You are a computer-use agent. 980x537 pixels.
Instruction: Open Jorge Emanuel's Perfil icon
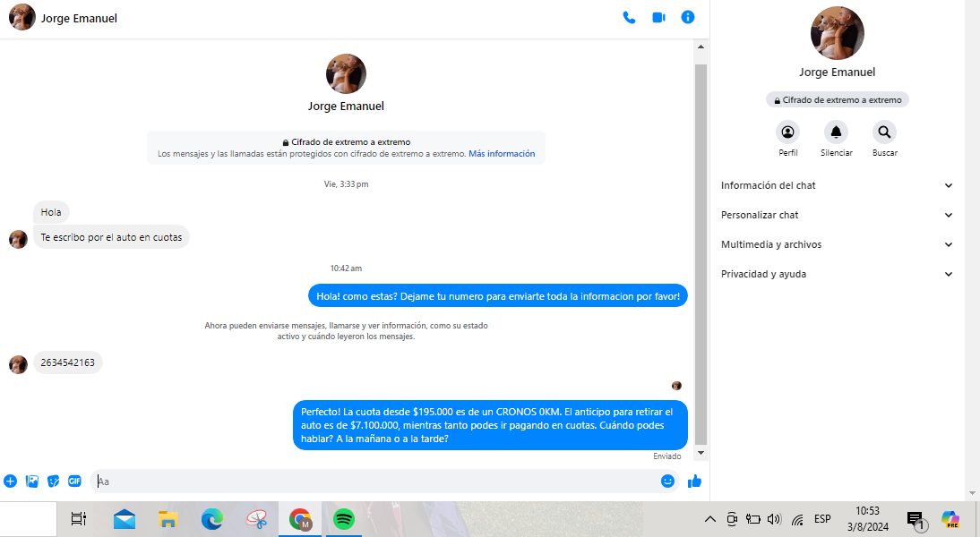point(787,132)
